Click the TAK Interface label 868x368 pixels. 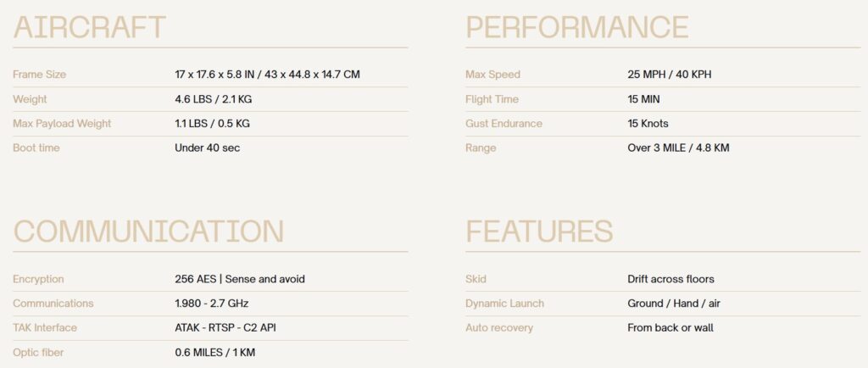pyautogui.click(x=45, y=327)
